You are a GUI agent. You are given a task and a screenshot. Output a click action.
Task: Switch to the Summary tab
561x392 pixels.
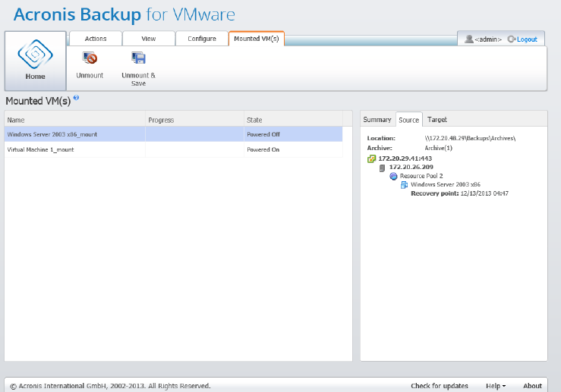377,120
